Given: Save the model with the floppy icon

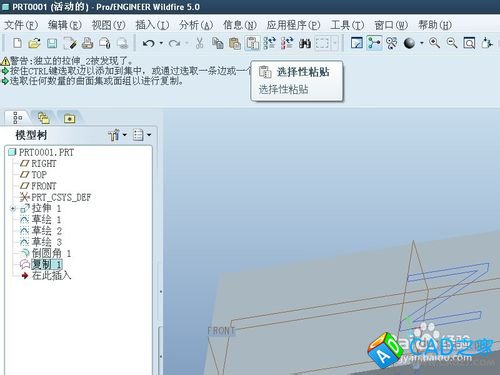Looking at the screenshot, I should pyautogui.click(x=52, y=43).
